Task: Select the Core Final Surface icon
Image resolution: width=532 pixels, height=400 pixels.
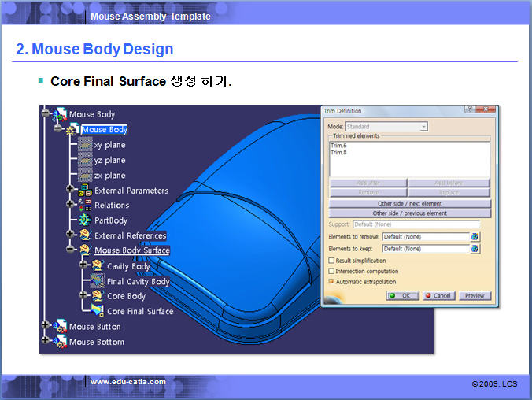Action: pos(98,311)
